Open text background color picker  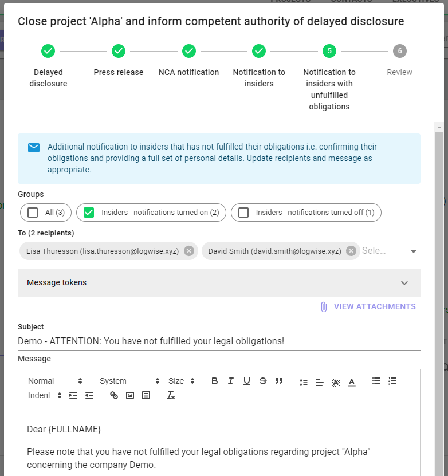tap(335, 382)
